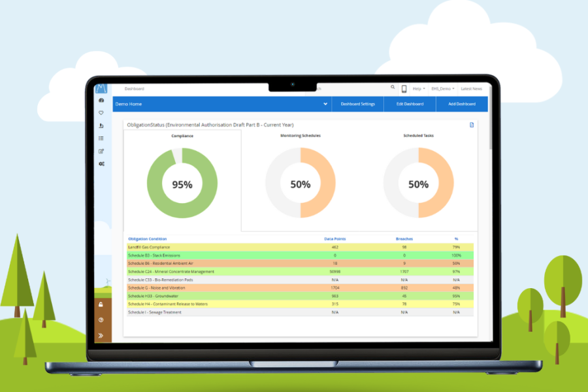Image resolution: width=588 pixels, height=392 pixels.
Task: Open the heart icon in sidebar
Action: [101, 113]
